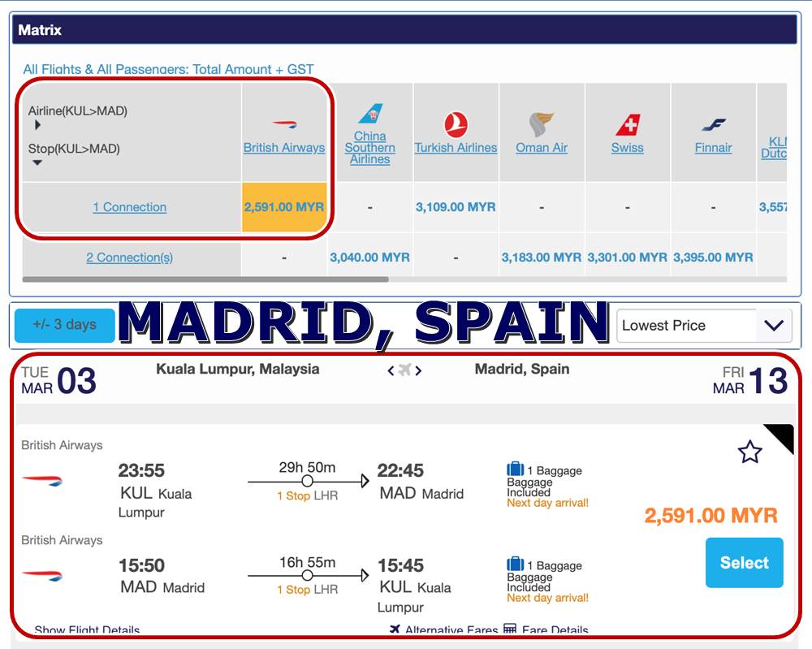The height and width of the screenshot is (649, 812).
Task: Click the 1 Stop LHR label on return
Action: [x=307, y=590]
